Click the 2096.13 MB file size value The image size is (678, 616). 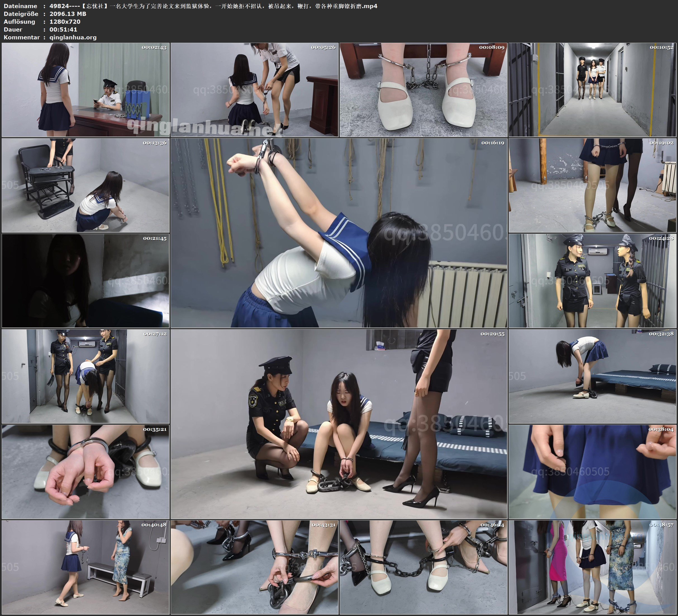coord(68,14)
